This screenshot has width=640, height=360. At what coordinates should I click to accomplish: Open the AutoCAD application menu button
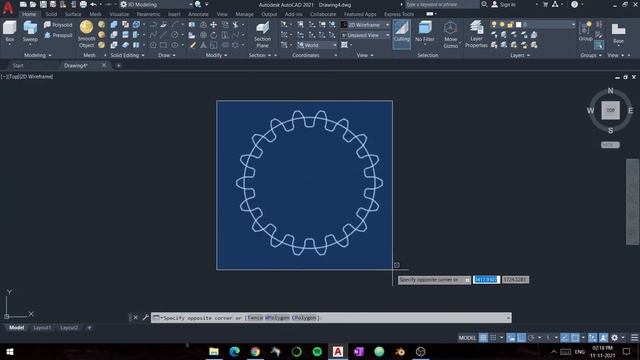(x=8, y=8)
